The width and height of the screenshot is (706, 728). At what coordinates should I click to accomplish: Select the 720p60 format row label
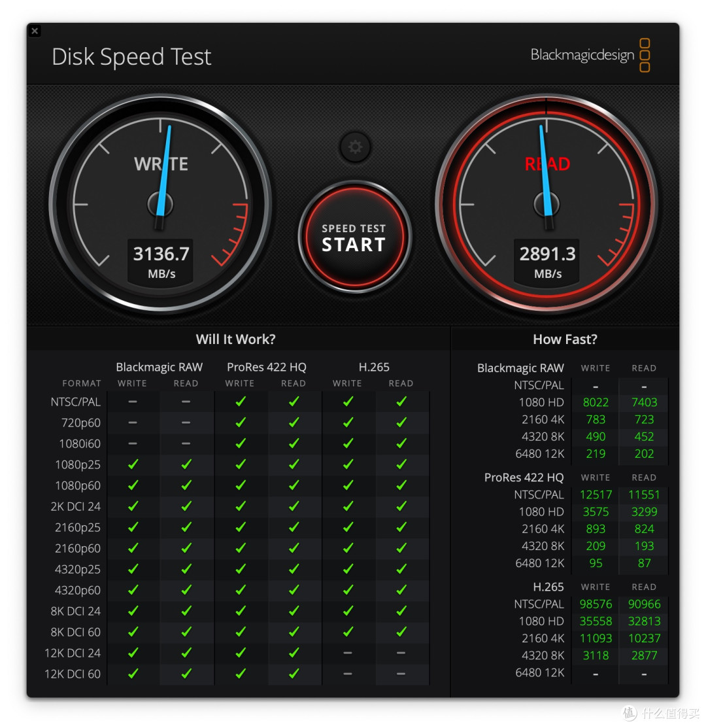click(x=80, y=423)
